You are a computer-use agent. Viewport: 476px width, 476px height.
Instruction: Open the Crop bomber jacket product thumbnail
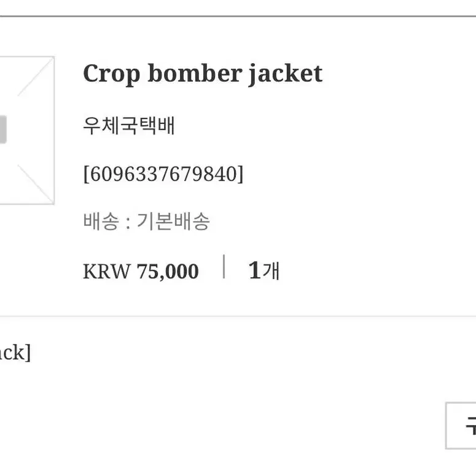pos(27,130)
